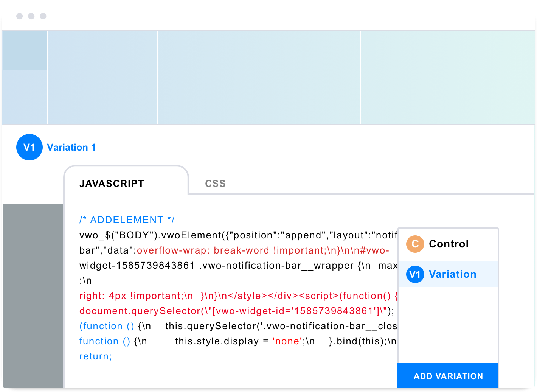Activate Variation 1 by clicking its label
537x392 pixels.
71,147
